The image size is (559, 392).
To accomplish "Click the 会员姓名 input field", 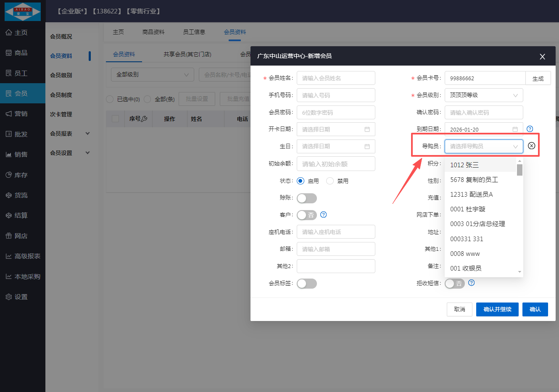I will [x=335, y=78].
